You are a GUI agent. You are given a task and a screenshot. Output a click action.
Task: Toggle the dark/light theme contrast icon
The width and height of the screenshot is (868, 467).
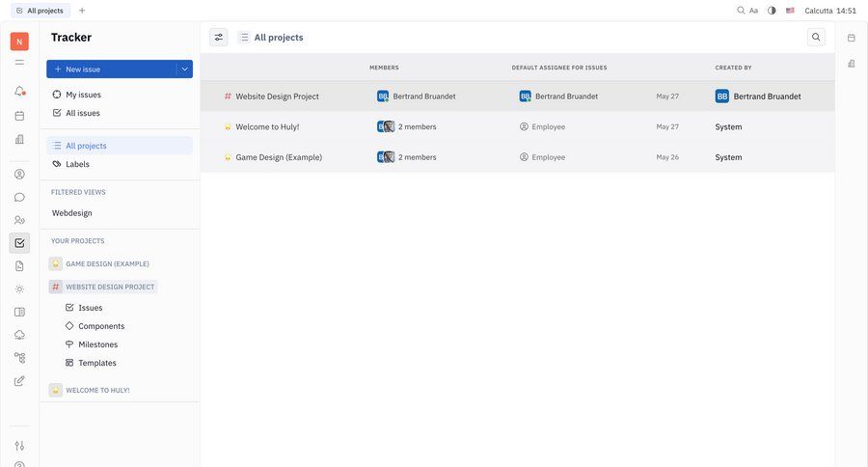[x=772, y=11]
